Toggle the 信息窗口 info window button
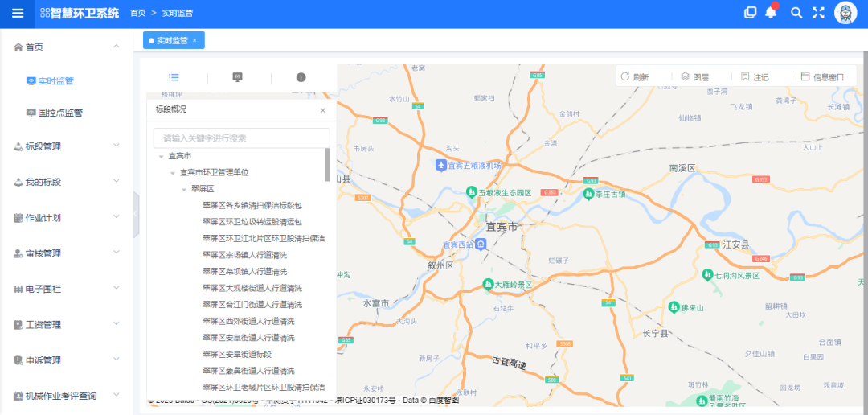The width and height of the screenshot is (868, 415). (x=822, y=77)
